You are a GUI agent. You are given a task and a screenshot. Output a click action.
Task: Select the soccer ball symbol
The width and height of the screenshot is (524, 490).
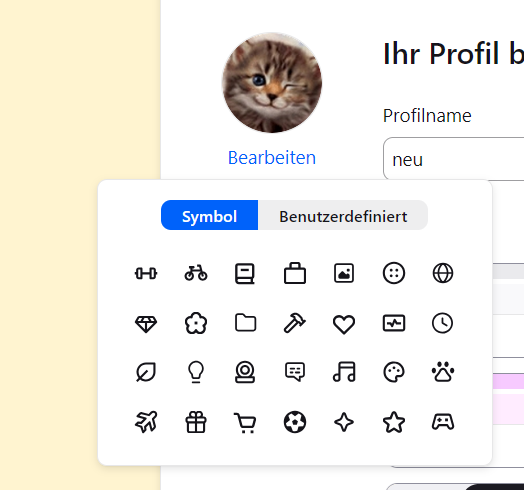(295, 422)
